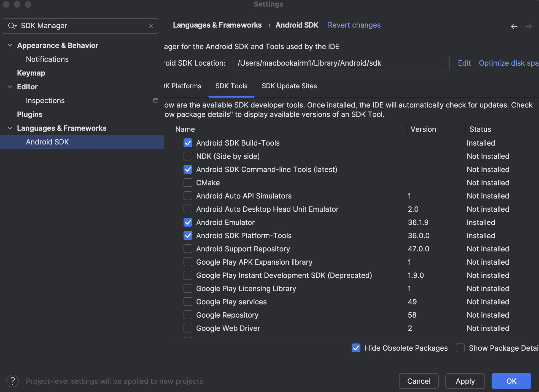Image resolution: width=539 pixels, height=392 pixels.
Task: Collapse Languages & Frameworks section
Action: coord(10,128)
